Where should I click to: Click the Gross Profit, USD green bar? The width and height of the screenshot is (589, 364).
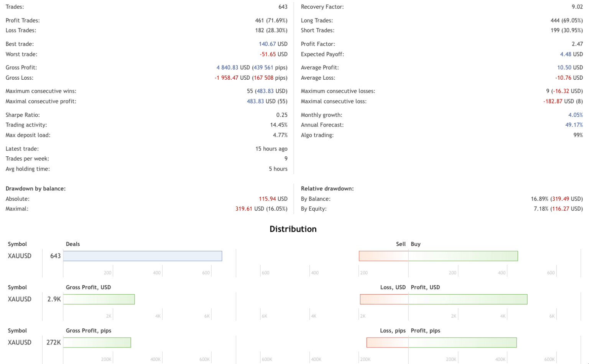pos(99,299)
